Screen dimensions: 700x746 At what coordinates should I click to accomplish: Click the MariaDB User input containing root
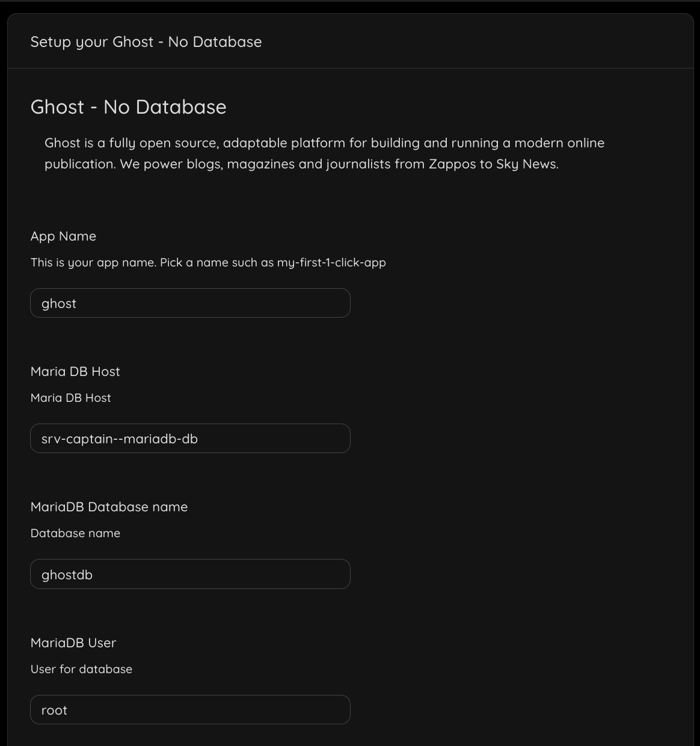pyautogui.click(x=190, y=710)
